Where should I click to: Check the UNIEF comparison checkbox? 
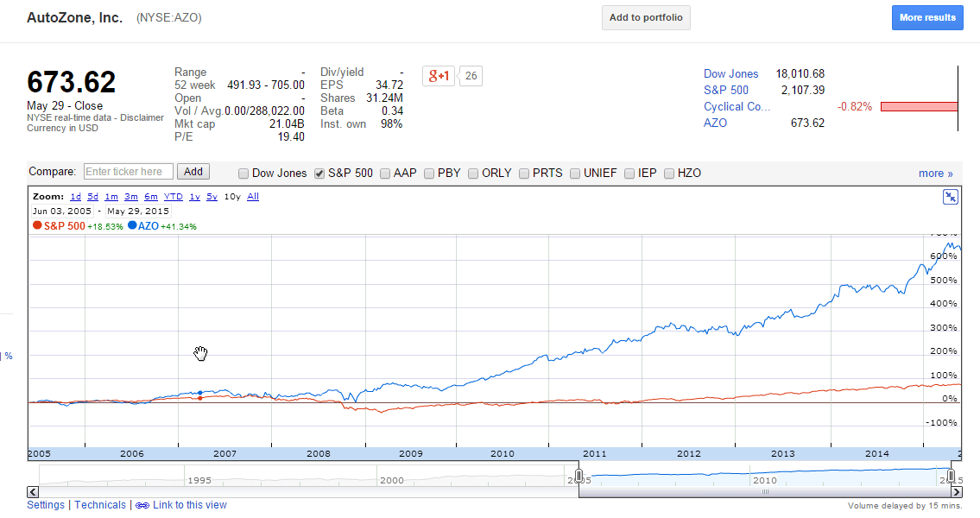click(x=575, y=174)
